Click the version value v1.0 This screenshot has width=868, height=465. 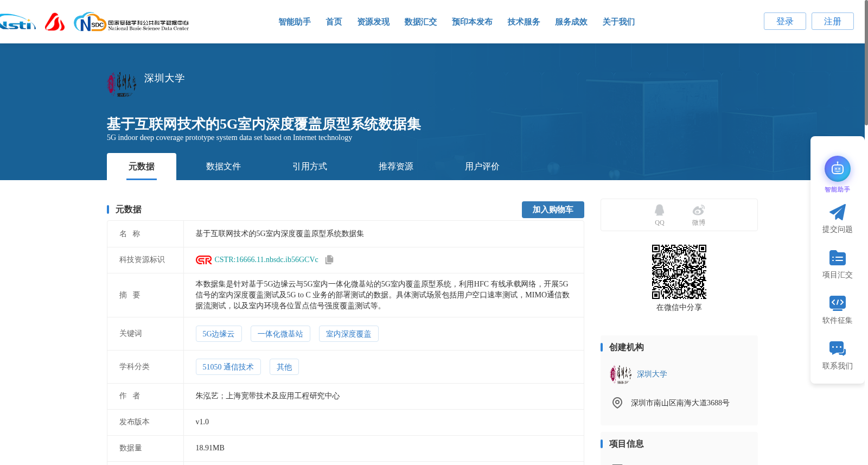202,422
